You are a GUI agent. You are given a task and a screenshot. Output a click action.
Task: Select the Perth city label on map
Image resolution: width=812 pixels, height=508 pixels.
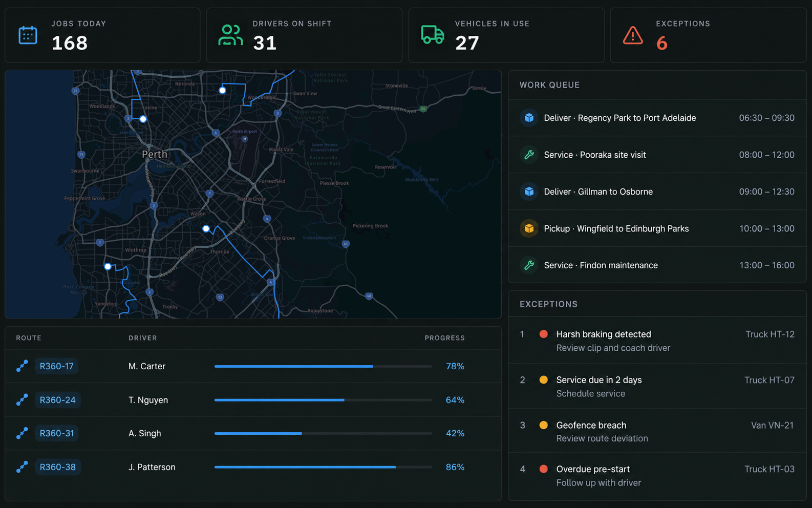coord(154,154)
